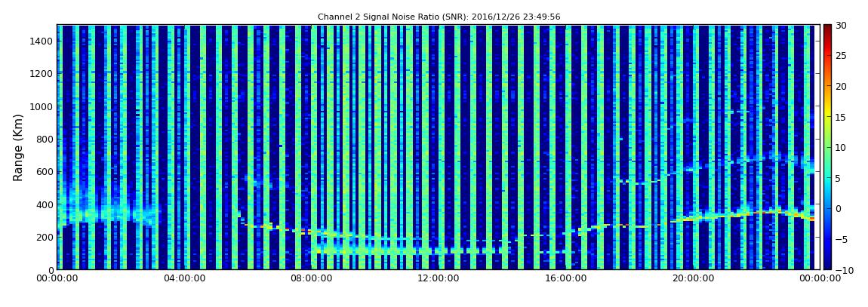Click the colorbar label 10

point(841,147)
